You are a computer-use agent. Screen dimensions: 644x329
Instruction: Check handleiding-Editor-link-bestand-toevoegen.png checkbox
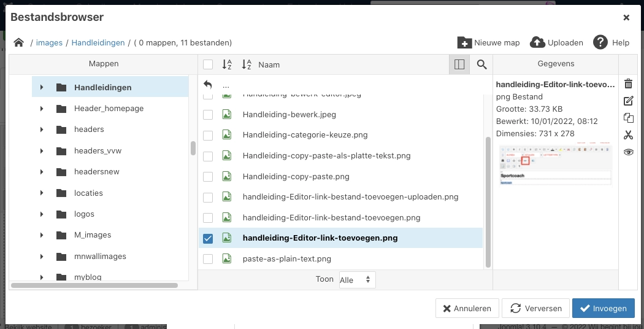point(208,217)
